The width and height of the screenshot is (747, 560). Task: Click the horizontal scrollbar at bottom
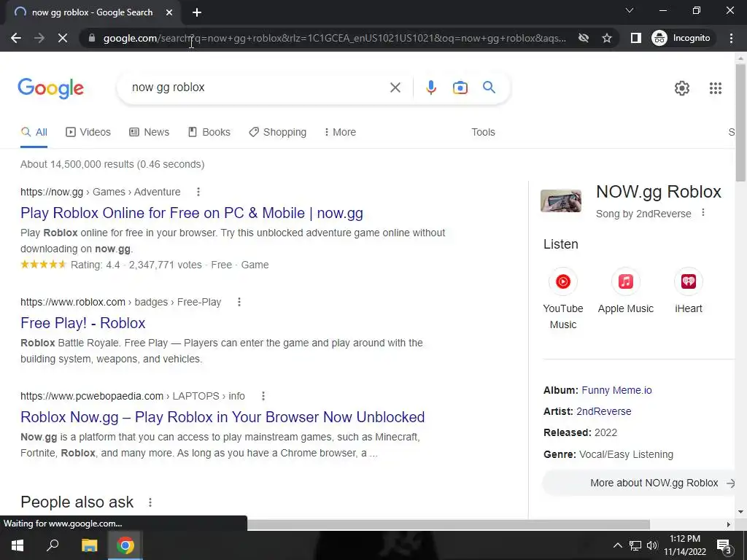pyautogui.click(x=448, y=524)
